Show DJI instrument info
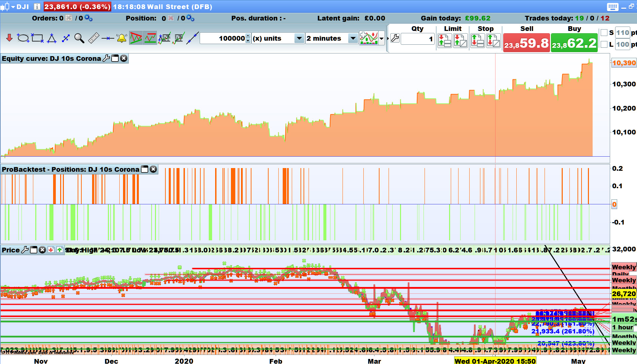This screenshot has width=637, height=364. tap(37, 7)
